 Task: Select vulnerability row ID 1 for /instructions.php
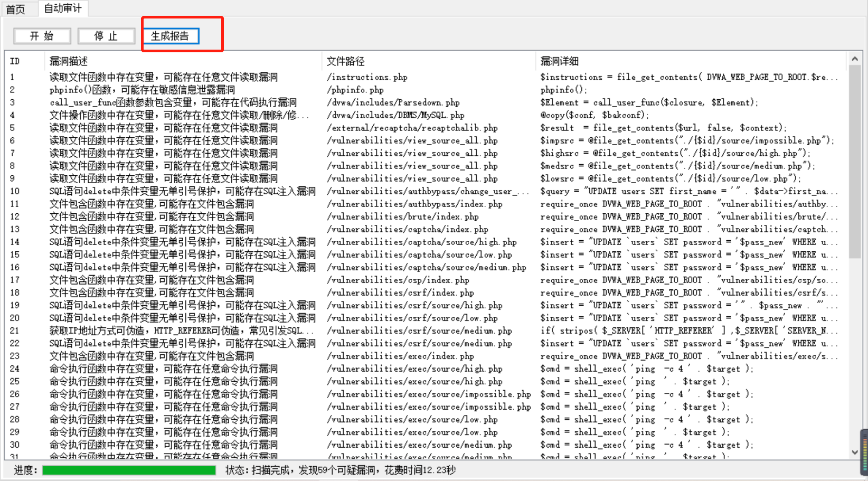coord(211,77)
